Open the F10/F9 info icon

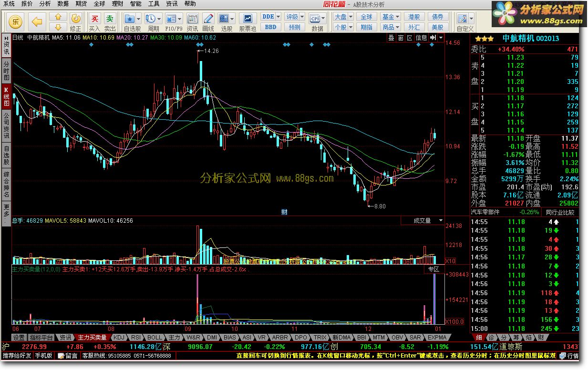pyautogui.click(x=171, y=19)
